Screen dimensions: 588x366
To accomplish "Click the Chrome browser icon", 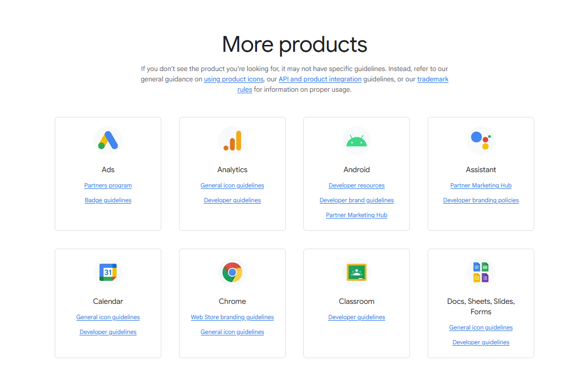I will click(232, 272).
